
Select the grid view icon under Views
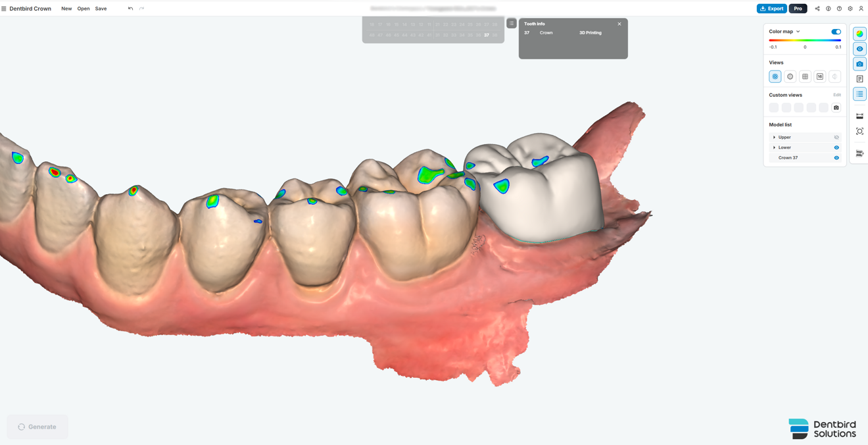804,76
